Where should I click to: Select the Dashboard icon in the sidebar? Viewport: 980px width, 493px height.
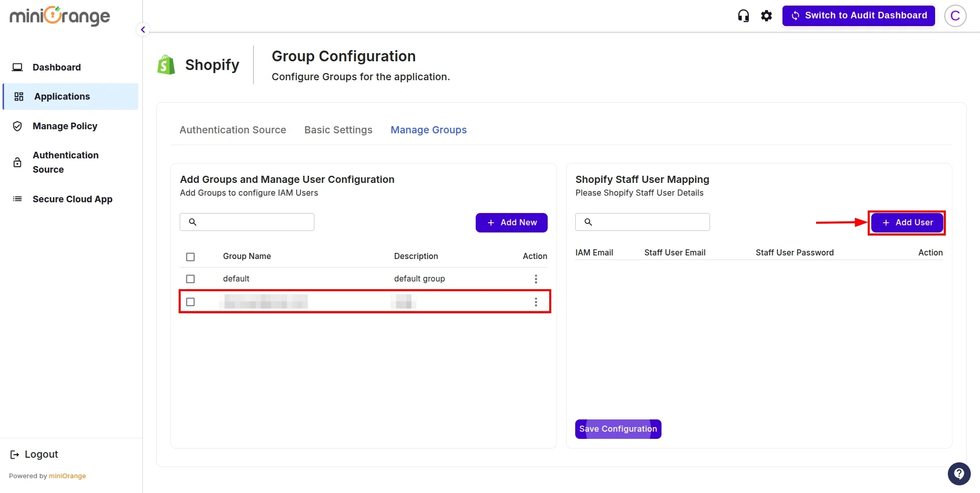pyautogui.click(x=18, y=67)
